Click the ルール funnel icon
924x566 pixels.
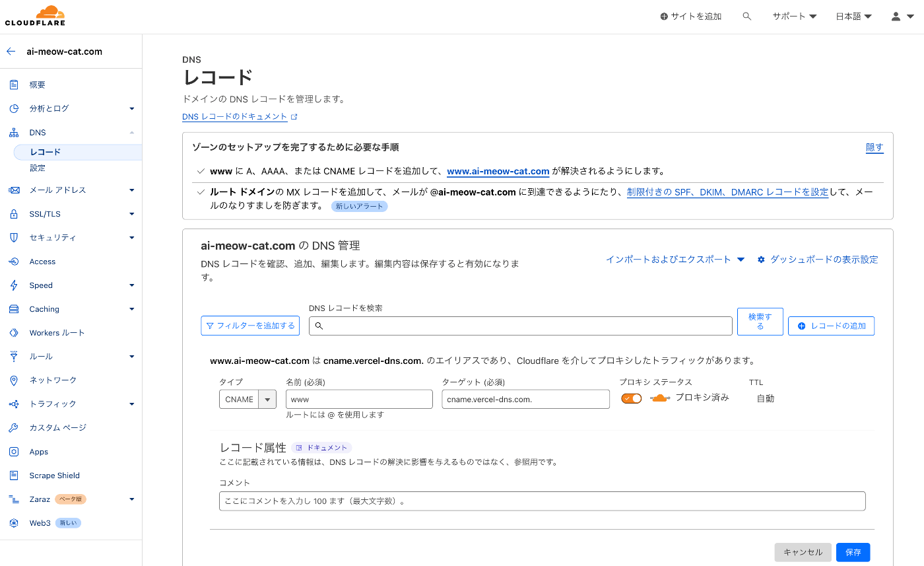click(14, 357)
